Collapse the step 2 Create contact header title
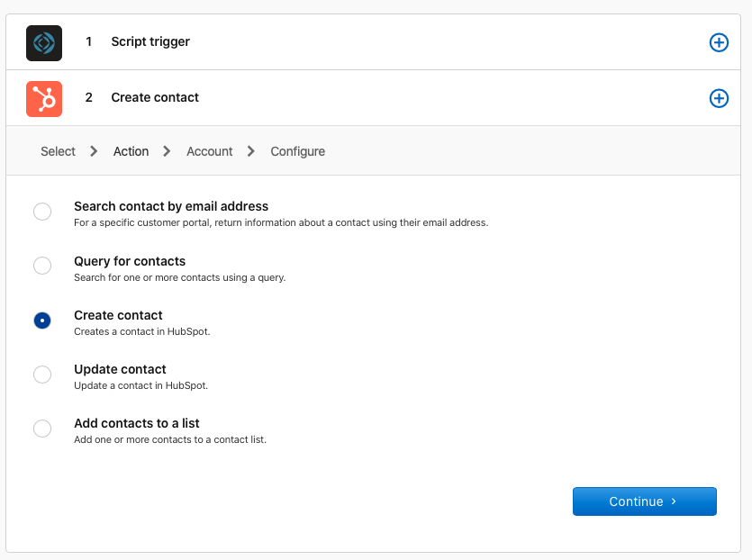 (x=155, y=97)
